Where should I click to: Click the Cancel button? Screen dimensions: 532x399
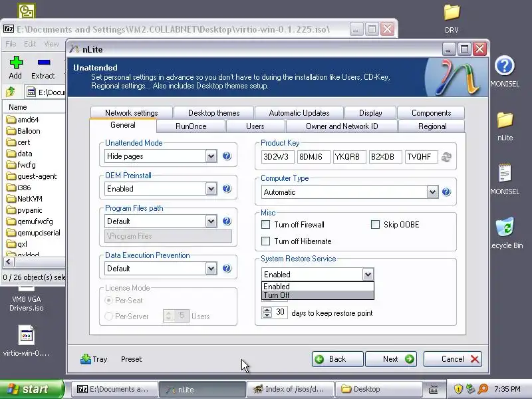453,359
